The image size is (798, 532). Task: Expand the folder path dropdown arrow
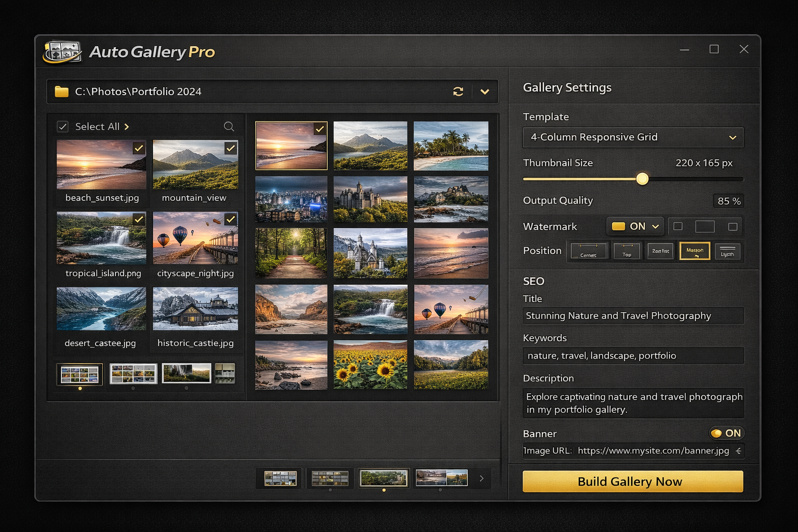484,91
